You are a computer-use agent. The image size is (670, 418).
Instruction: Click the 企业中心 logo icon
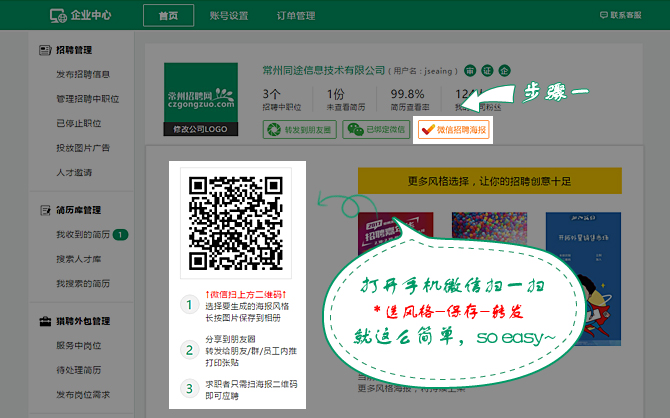pyautogui.click(x=59, y=16)
